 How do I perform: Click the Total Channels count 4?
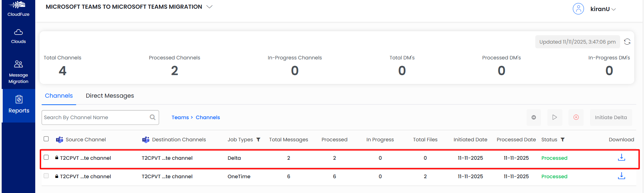62,70
